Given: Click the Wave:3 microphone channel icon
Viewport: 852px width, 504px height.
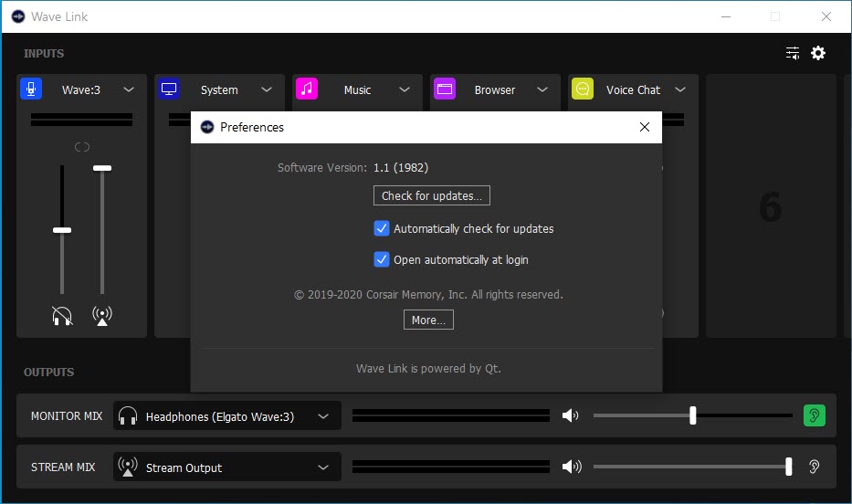Looking at the screenshot, I should pos(31,89).
